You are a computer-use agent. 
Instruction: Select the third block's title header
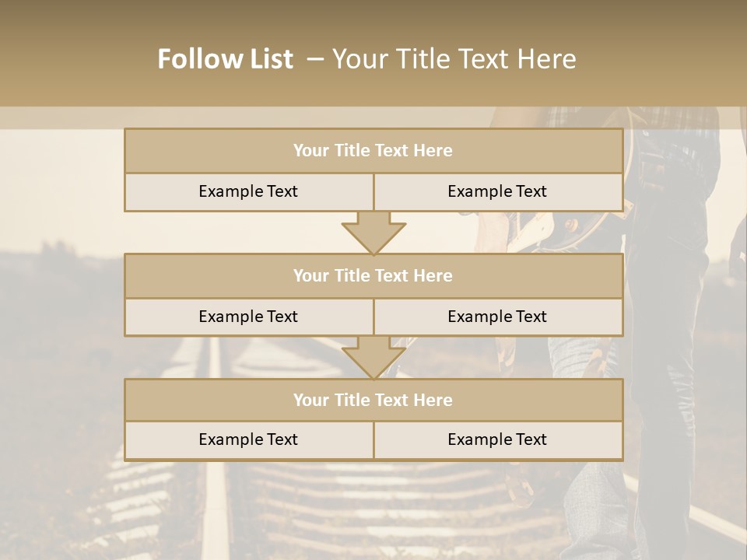[373, 400]
